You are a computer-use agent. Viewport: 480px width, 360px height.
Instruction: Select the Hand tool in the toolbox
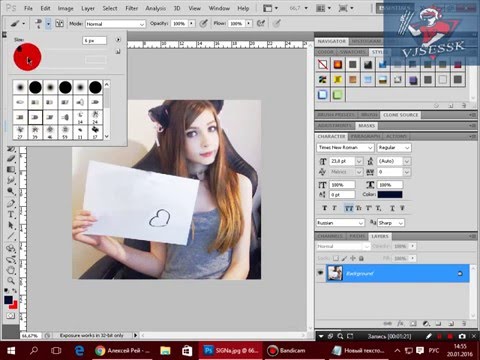(11, 270)
